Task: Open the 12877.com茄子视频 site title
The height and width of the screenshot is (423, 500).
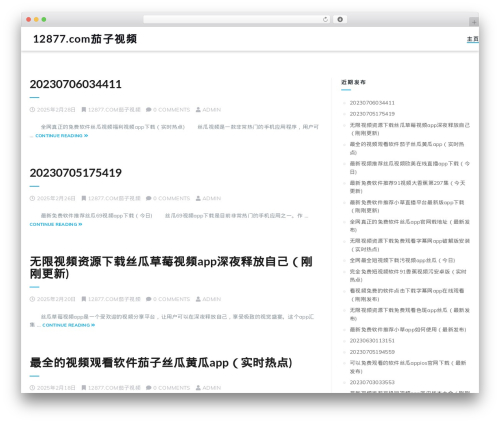Action: [x=85, y=39]
